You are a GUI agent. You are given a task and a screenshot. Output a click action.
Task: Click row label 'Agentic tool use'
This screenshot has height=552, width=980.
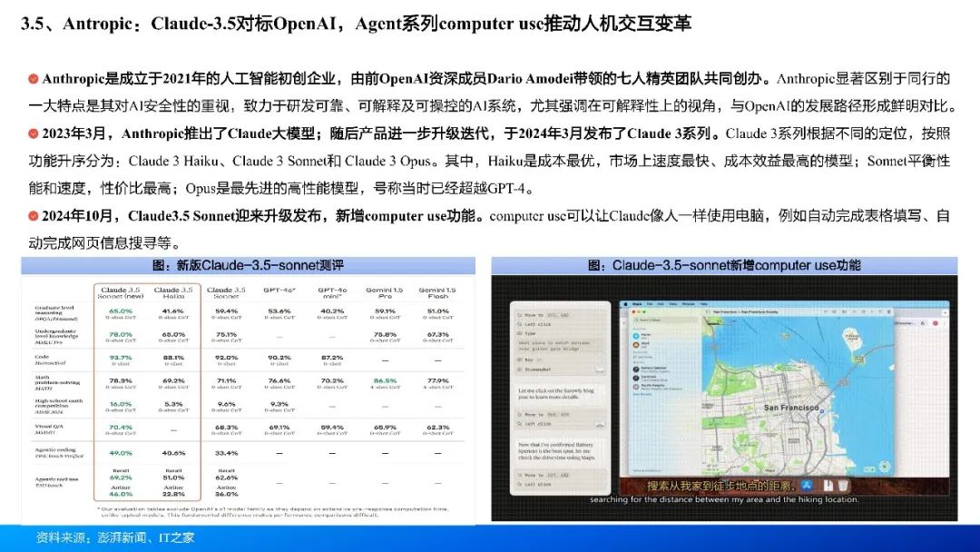[x=56, y=481]
